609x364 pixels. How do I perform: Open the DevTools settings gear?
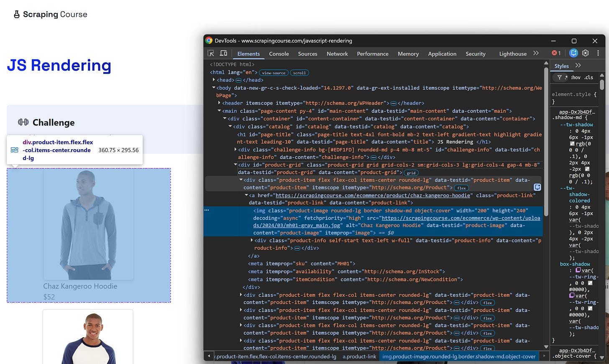586,53
